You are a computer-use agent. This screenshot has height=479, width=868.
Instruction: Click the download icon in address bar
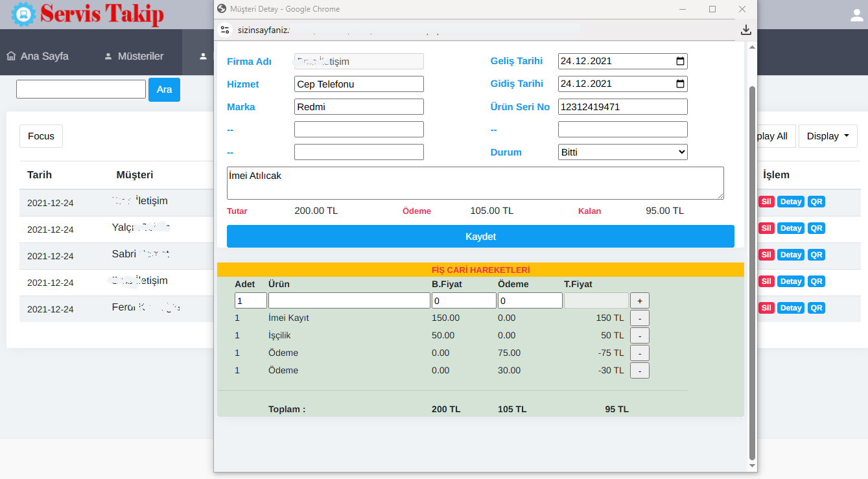tap(745, 30)
